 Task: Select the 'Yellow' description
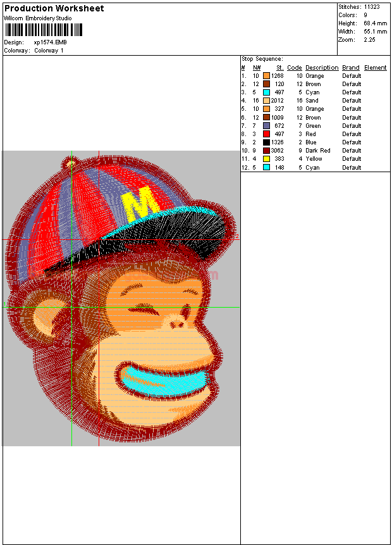click(314, 159)
